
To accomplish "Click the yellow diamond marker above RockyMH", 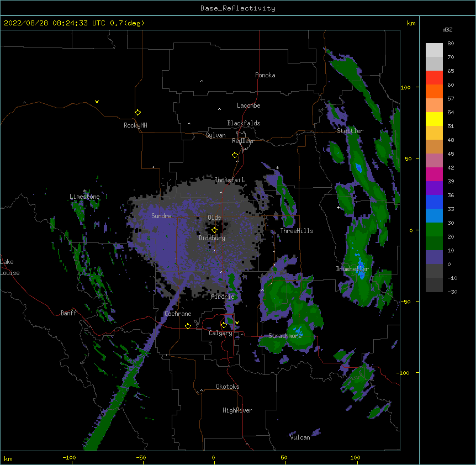I will [137, 113].
